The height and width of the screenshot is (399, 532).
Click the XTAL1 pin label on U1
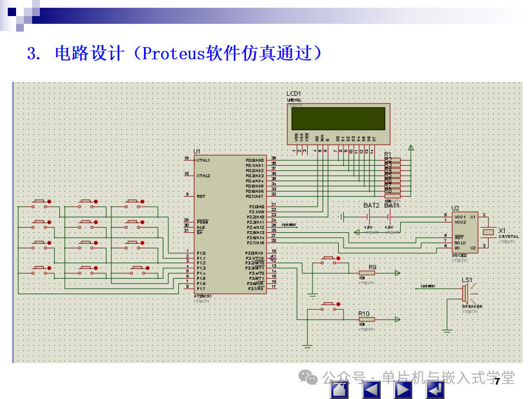(x=203, y=160)
